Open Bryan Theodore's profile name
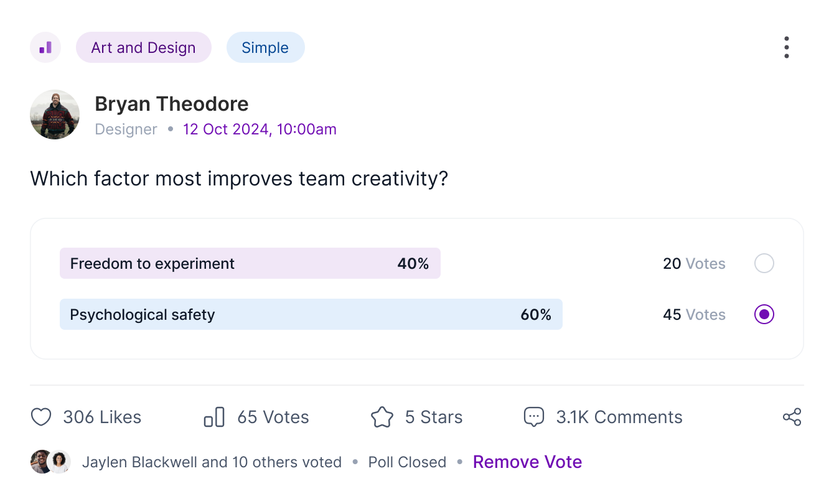Image resolution: width=834 pixels, height=504 pixels. 172,103
